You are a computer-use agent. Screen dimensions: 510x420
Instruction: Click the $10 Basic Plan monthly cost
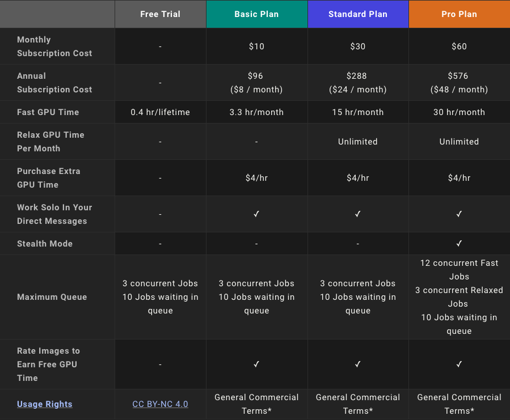(x=256, y=46)
